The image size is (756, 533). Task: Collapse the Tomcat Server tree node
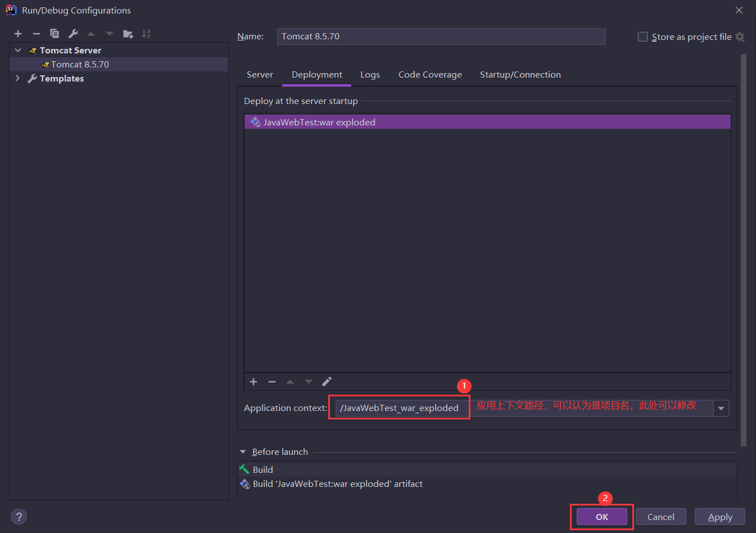pos(18,50)
